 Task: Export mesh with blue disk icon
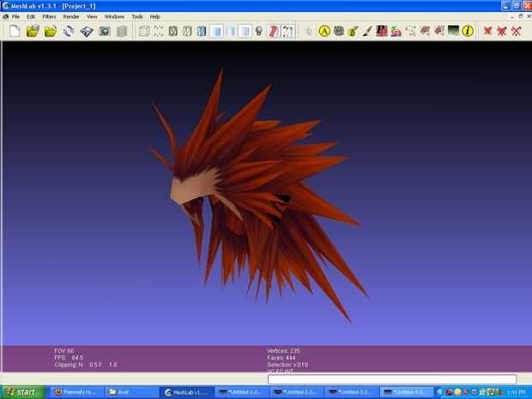(87, 32)
